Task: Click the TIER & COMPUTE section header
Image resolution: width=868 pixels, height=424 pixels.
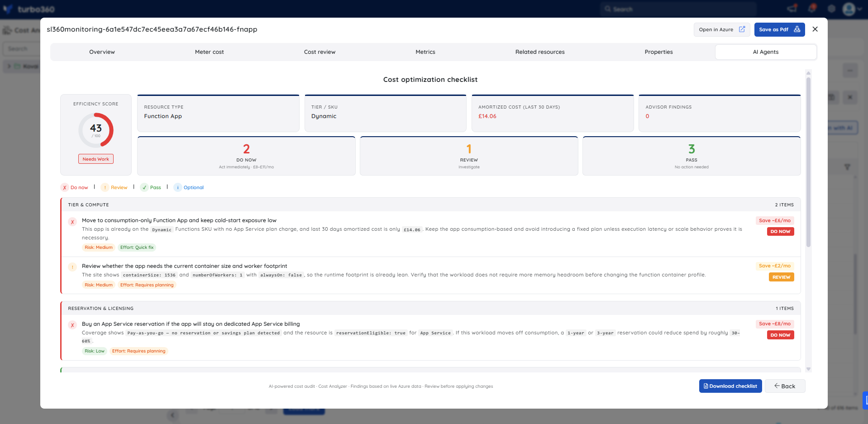Action: click(x=430, y=205)
